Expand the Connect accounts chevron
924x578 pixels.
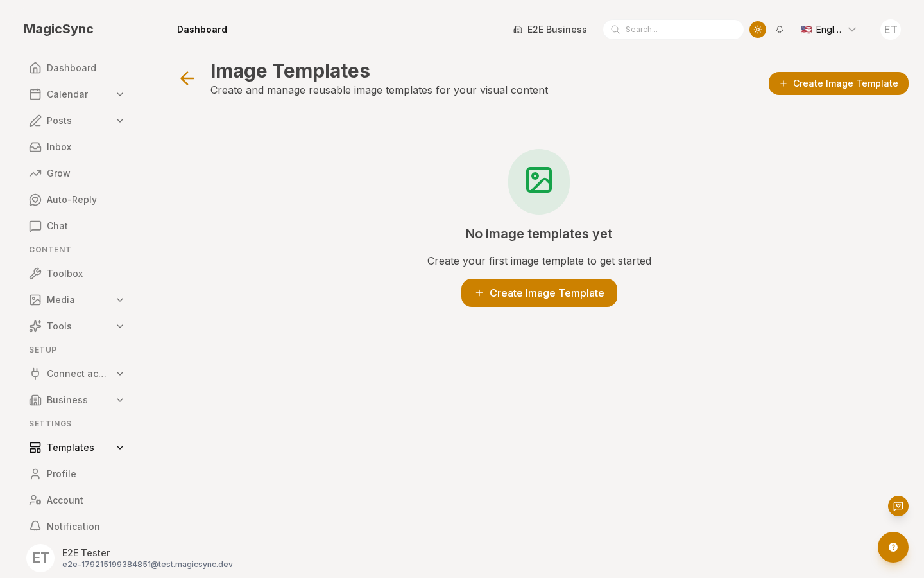point(120,374)
